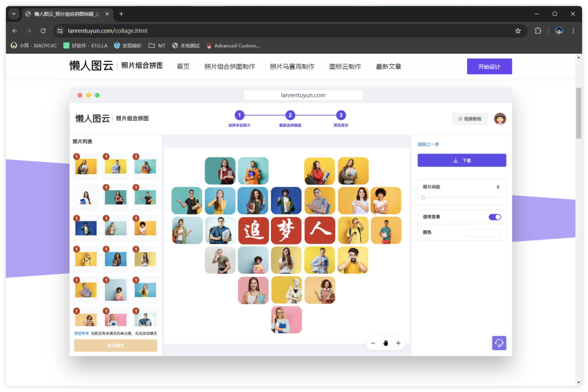Zoom in with the plus icon
588x392 pixels.
(398, 343)
